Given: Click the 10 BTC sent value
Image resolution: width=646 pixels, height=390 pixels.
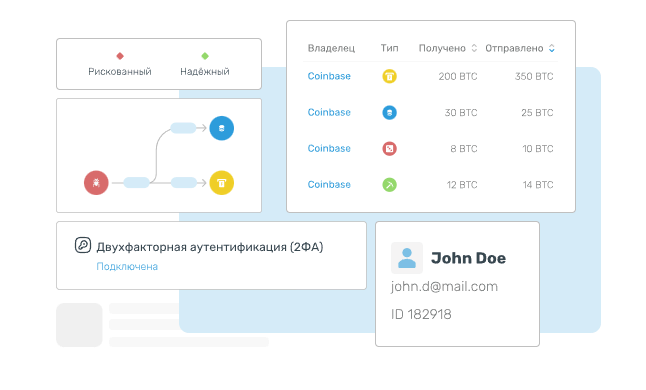Looking at the screenshot, I should 538,148.
